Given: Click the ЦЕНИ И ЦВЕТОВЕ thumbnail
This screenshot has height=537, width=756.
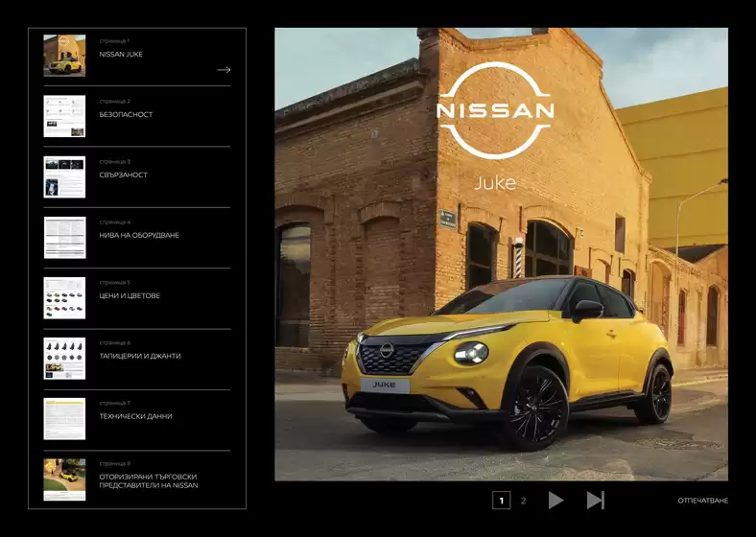Looking at the screenshot, I should pyautogui.click(x=64, y=297).
